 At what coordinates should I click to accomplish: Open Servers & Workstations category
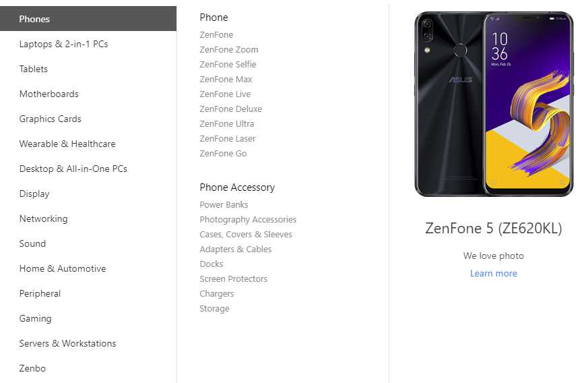coord(67,343)
